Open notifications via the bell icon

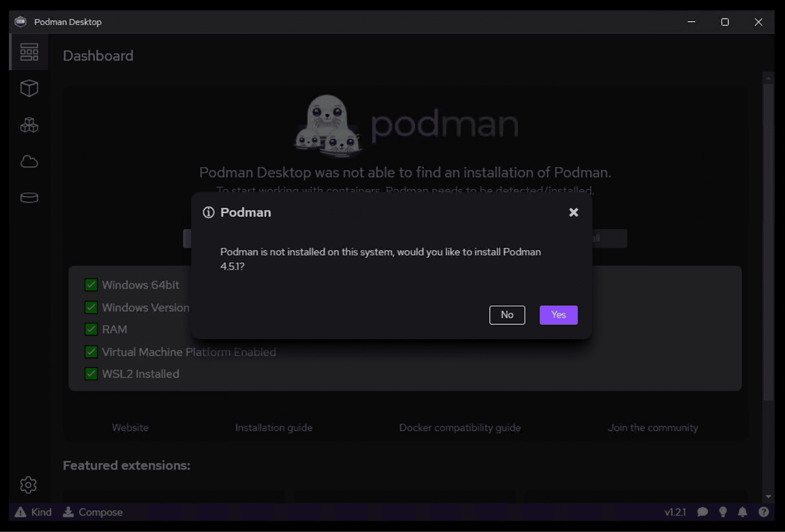tap(742, 512)
